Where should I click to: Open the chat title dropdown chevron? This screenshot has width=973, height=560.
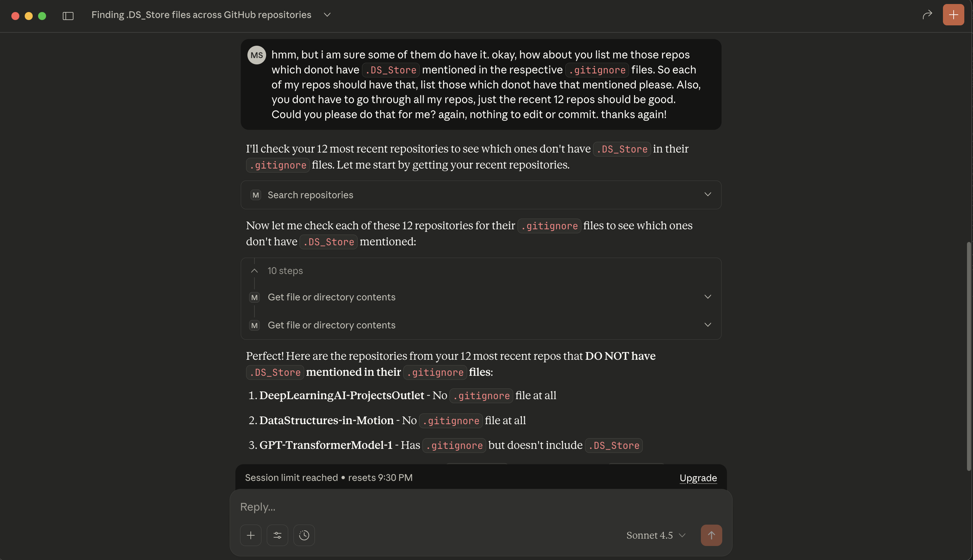coord(327,15)
